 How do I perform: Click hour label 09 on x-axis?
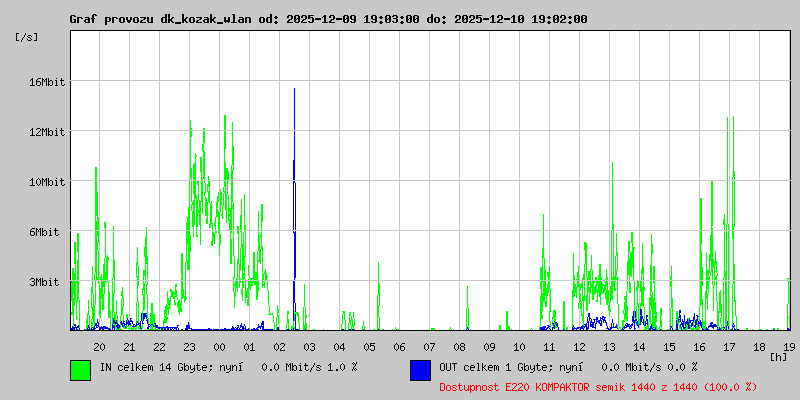489,347
